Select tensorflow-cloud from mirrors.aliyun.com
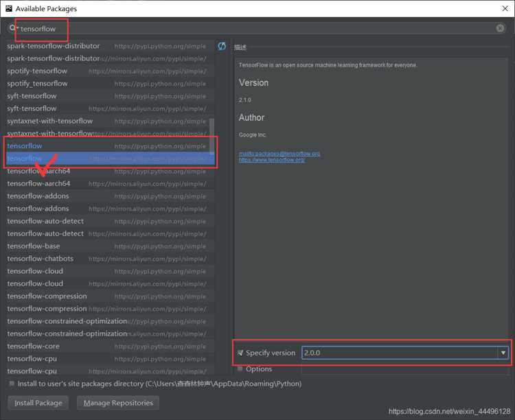 coord(111,283)
